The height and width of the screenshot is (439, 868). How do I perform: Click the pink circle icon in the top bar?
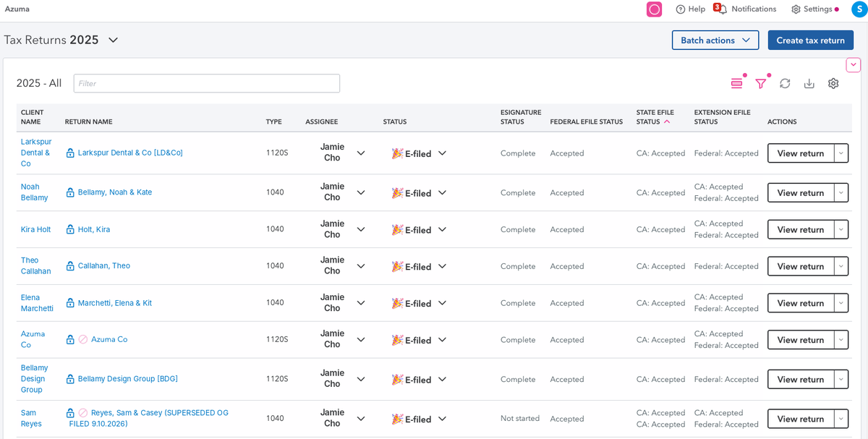[654, 9]
